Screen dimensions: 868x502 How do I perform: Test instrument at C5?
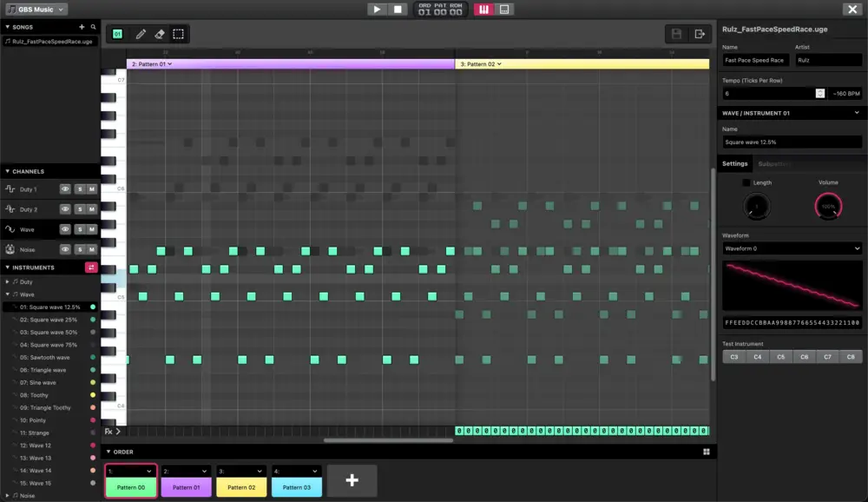tap(780, 357)
